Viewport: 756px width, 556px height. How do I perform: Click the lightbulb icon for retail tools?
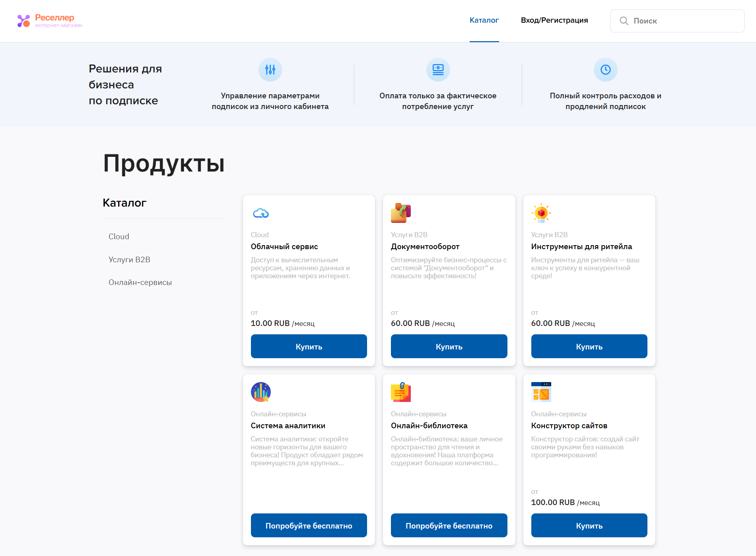(x=541, y=213)
